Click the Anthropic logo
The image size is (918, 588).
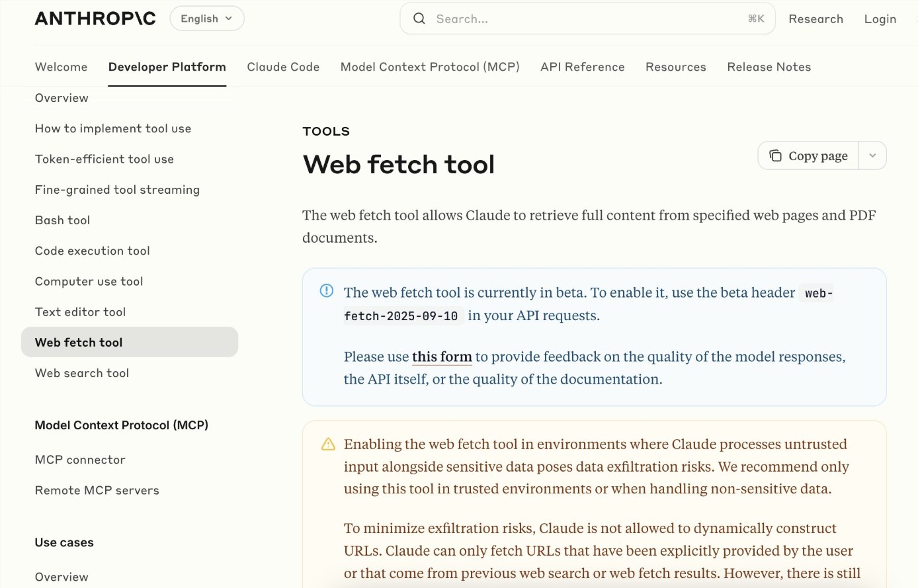95,19
